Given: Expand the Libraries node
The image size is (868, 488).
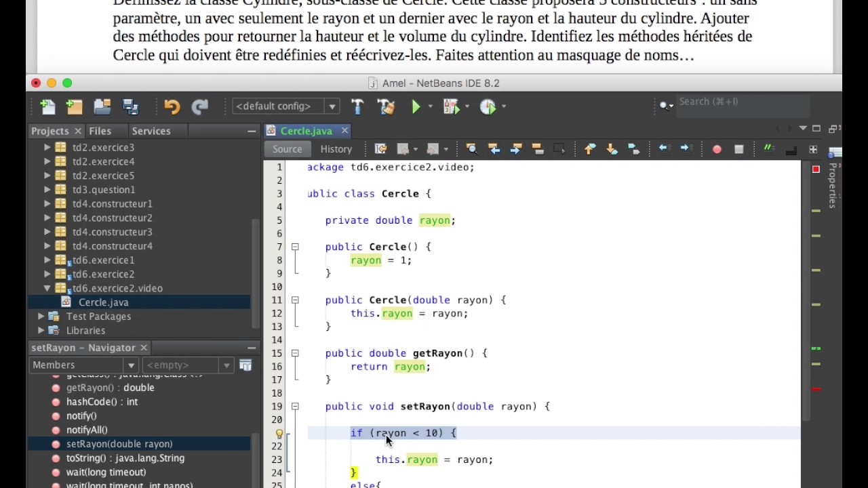Looking at the screenshot, I should (x=41, y=331).
